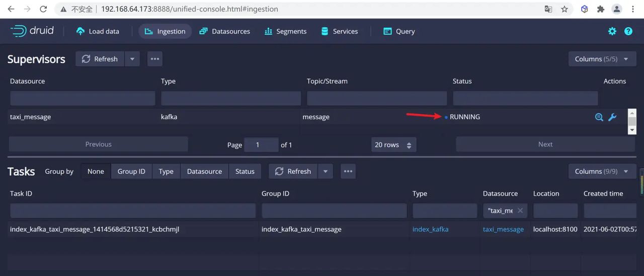This screenshot has width=644, height=276.
Task: Click the Supervisors table scrollbar
Action: (632, 121)
